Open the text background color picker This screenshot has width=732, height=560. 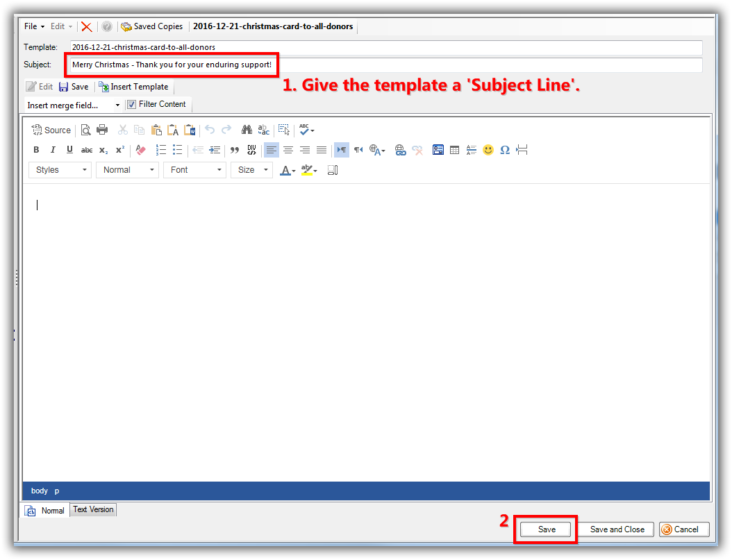pyautogui.click(x=309, y=170)
